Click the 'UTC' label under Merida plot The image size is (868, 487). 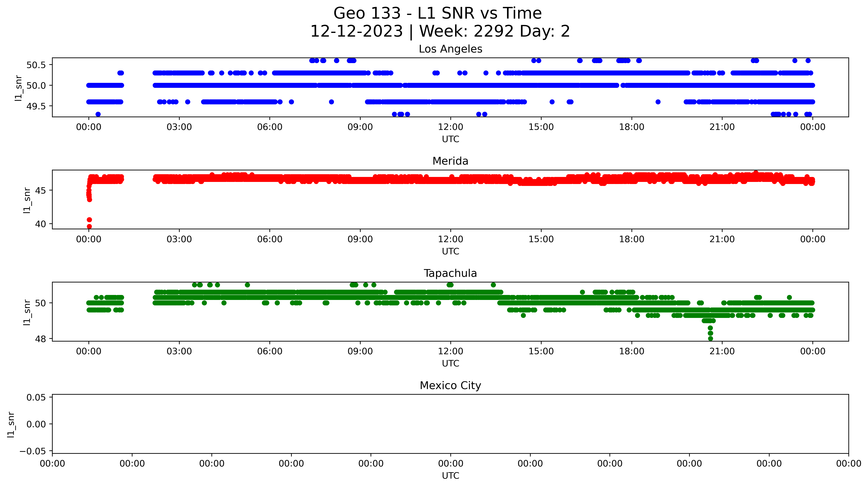coord(451,251)
